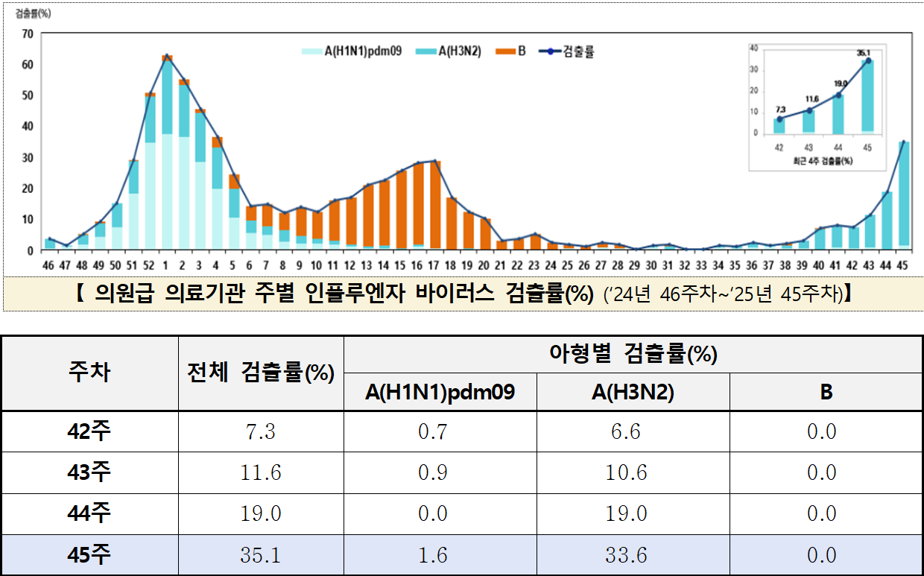The image size is (924, 576).
Task: Click the A(H1N1)pdm09 legend color swatch
Action: pos(311,51)
